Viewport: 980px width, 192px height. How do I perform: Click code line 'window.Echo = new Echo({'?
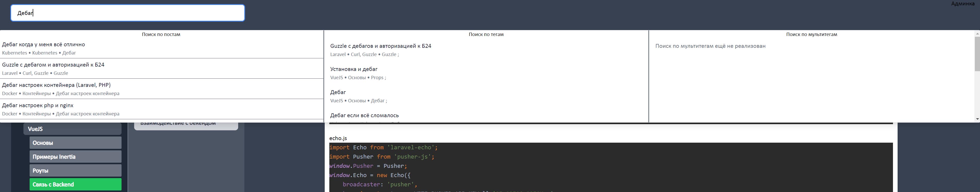tap(370, 175)
